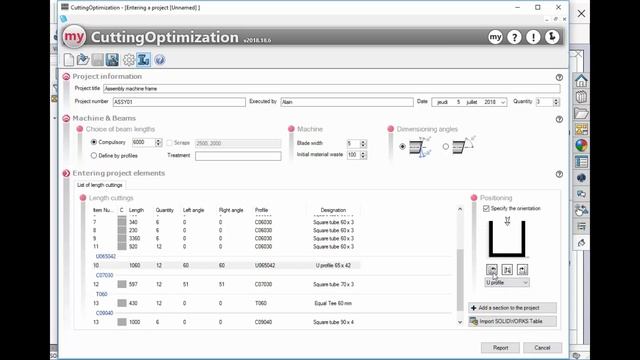640x360 pixels.
Task: Click into the Project title field
Action: click(331, 89)
